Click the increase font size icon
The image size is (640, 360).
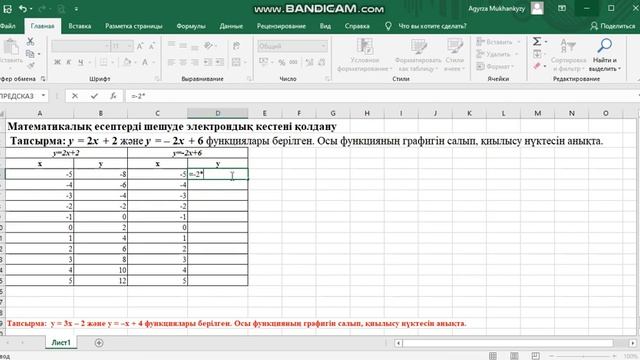(x=140, y=46)
